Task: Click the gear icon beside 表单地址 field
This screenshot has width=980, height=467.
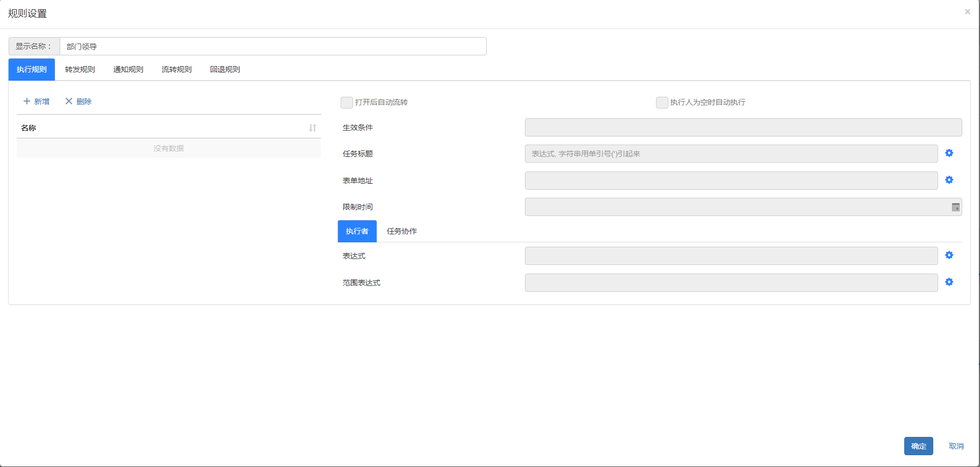Action: [949, 180]
